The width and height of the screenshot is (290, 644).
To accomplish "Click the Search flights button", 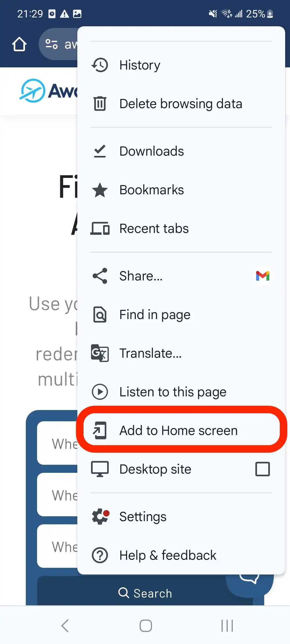I will click(145, 593).
